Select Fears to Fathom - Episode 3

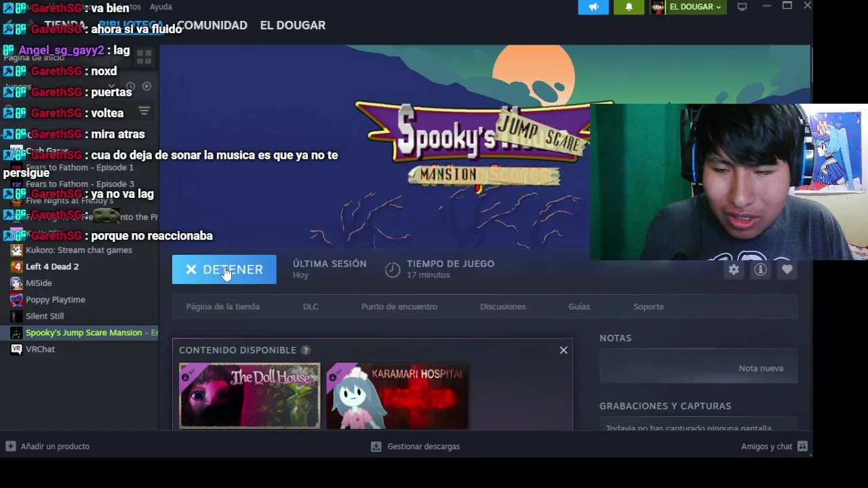[x=79, y=184]
